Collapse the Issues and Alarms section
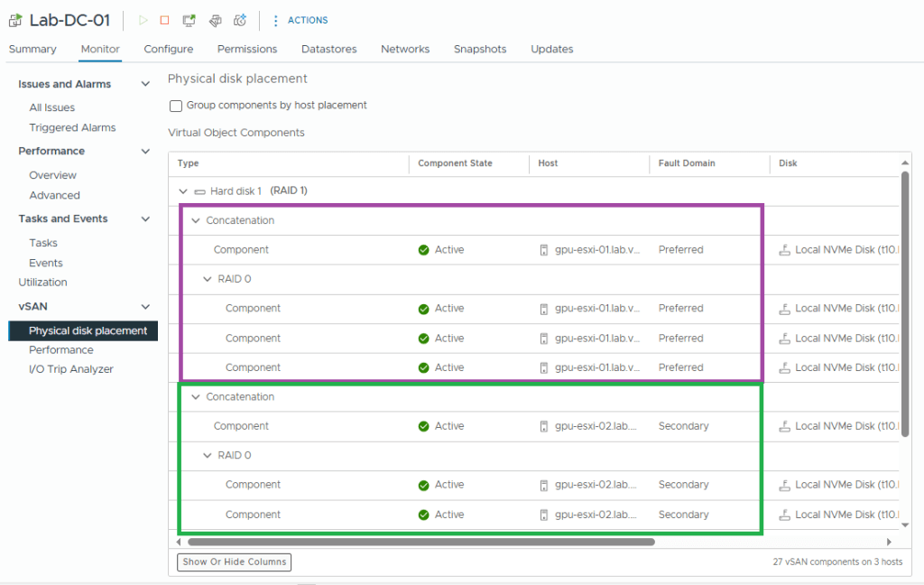This screenshot has height=585, width=924. [145, 84]
